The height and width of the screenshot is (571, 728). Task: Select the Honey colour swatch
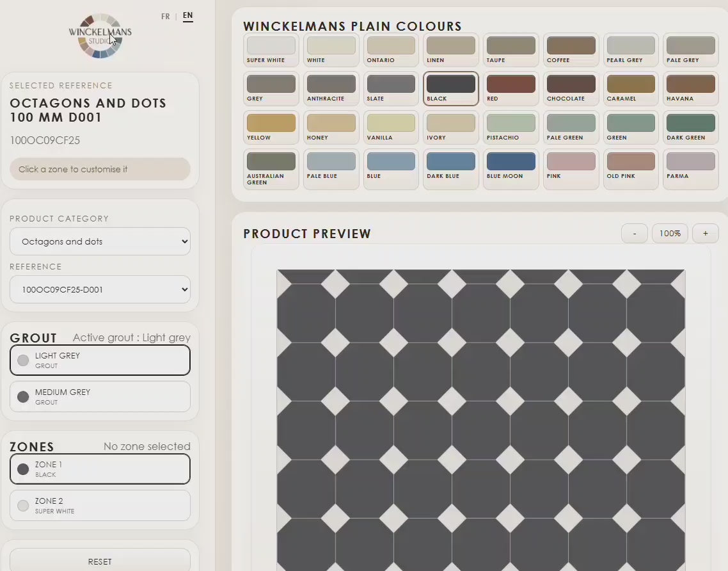point(331,127)
